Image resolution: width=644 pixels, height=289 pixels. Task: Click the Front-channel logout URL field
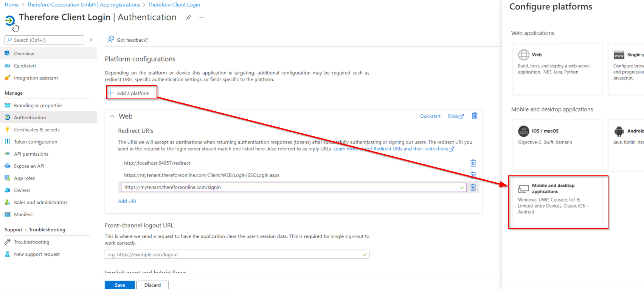pos(237,255)
